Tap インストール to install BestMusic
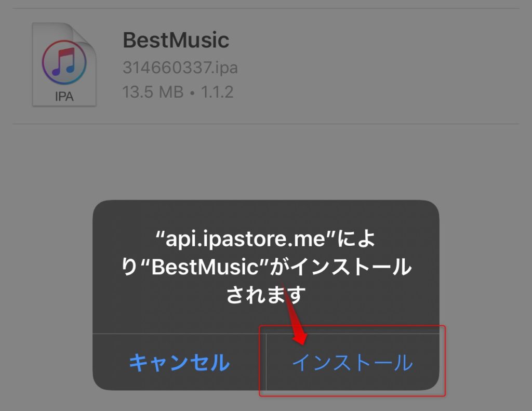Screen dimensions: 532x411 tap(353, 363)
